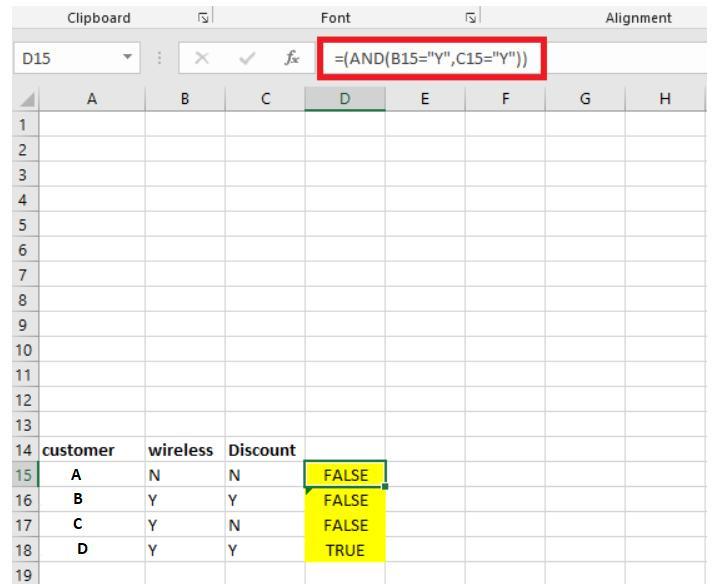The height and width of the screenshot is (584, 724).
Task: Click the Clipboard group label
Action: [99, 18]
